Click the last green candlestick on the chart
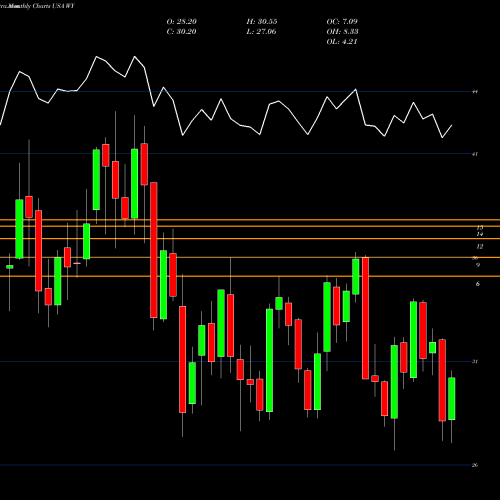 [452, 399]
